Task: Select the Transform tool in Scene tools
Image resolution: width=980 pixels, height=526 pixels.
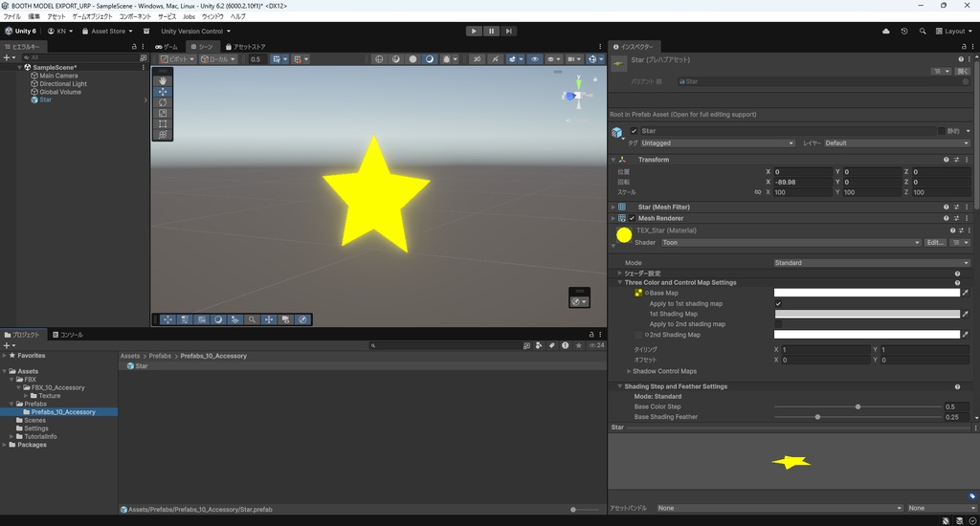Action: (x=163, y=134)
